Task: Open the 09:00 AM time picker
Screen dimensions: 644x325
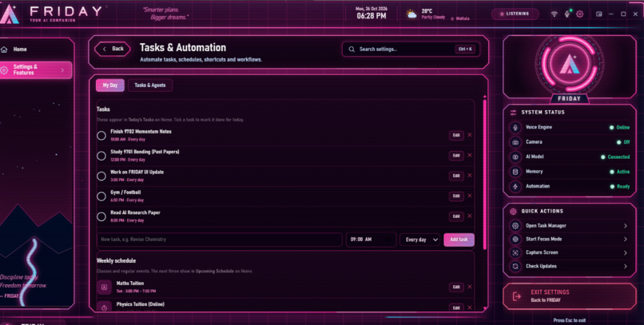Action: pos(372,240)
